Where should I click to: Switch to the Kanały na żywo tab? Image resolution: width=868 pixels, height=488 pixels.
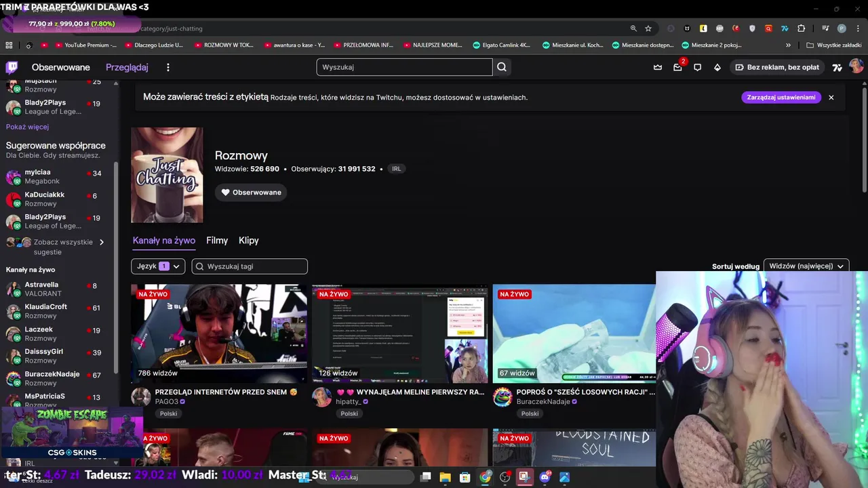pyautogui.click(x=164, y=241)
